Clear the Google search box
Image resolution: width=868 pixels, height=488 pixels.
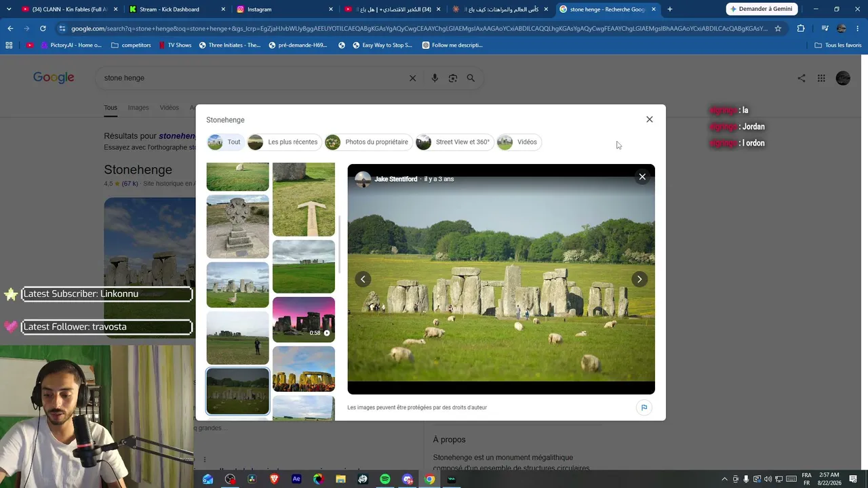412,78
